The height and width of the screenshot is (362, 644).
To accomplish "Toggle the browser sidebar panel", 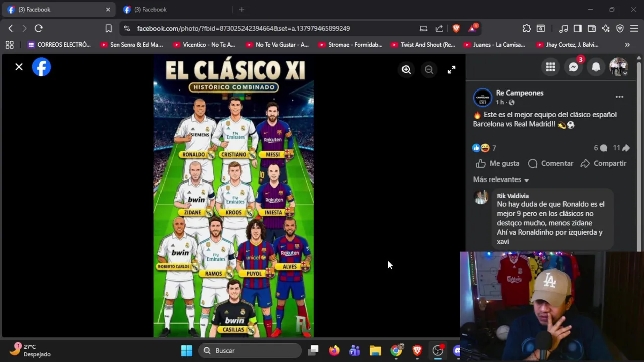I will point(578,28).
